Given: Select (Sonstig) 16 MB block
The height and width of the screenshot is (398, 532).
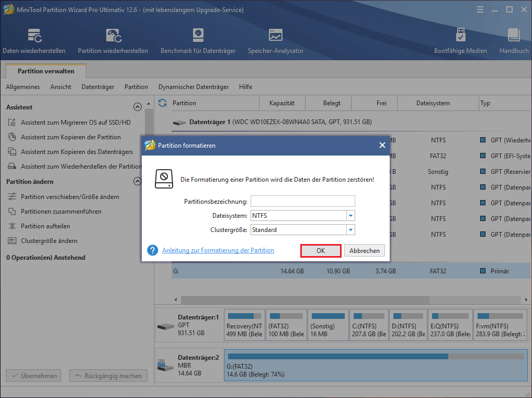Looking at the screenshot, I should click(328, 325).
